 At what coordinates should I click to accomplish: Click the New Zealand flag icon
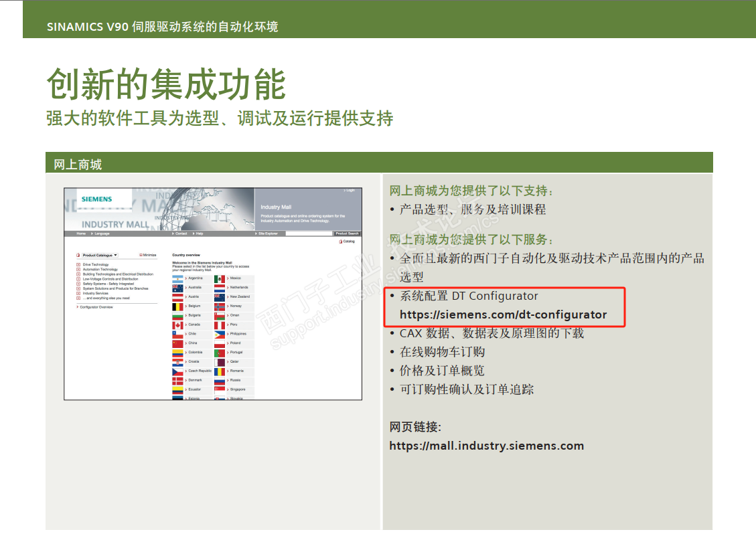(220, 296)
